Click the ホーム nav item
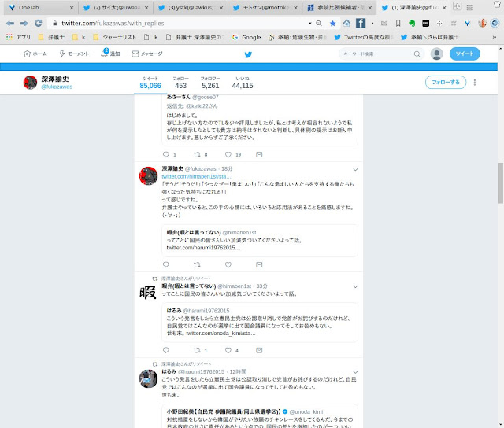Viewport: 504px width, 428px height. pos(35,53)
